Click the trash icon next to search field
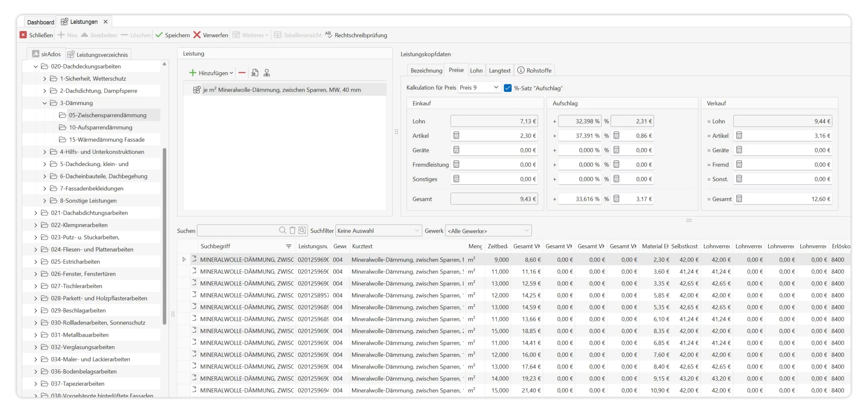The image size is (868, 413). click(292, 230)
